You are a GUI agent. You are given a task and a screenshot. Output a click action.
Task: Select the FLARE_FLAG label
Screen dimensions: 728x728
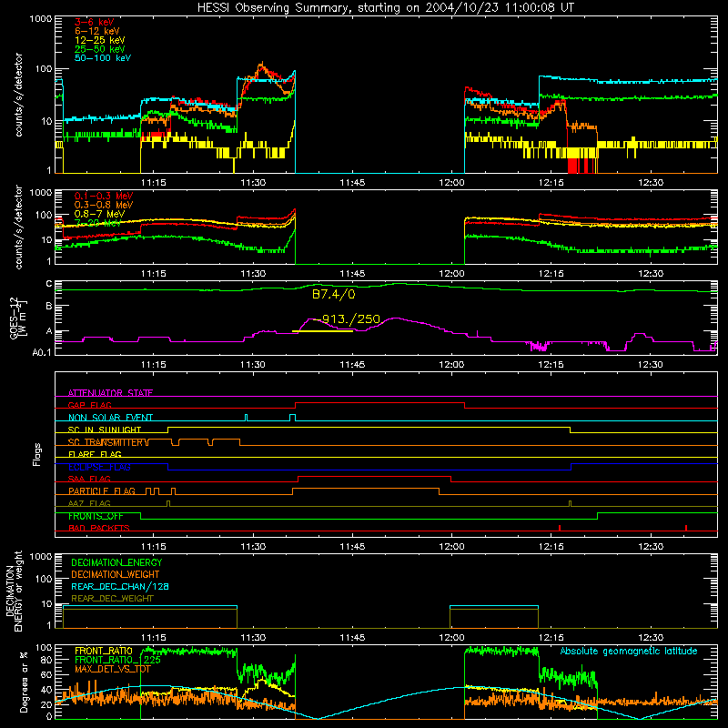point(95,454)
